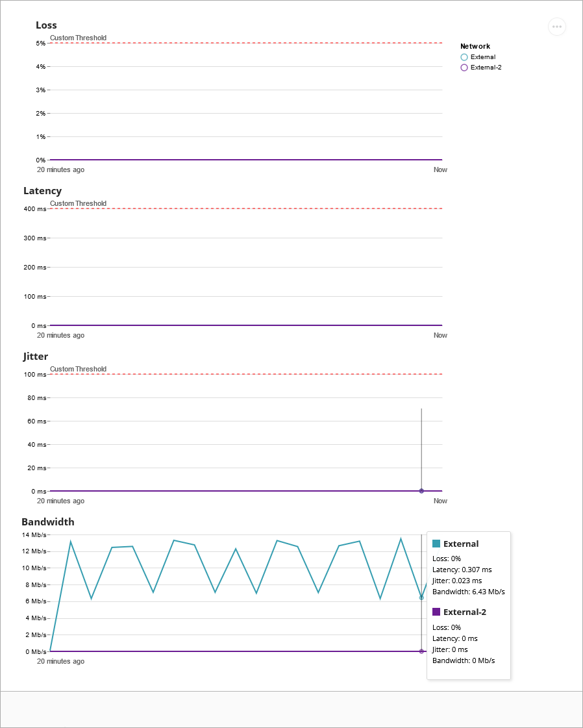Click the purple External-2 legend circle
This screenshot has width=583, height=728.
point(464,68)
